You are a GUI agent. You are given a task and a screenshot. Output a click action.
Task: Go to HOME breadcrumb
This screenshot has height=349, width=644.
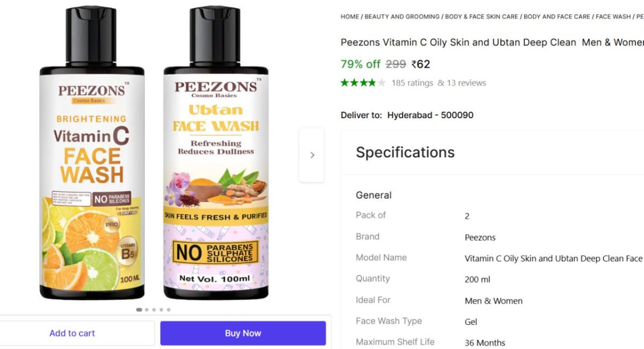click(x=349, y=17)
